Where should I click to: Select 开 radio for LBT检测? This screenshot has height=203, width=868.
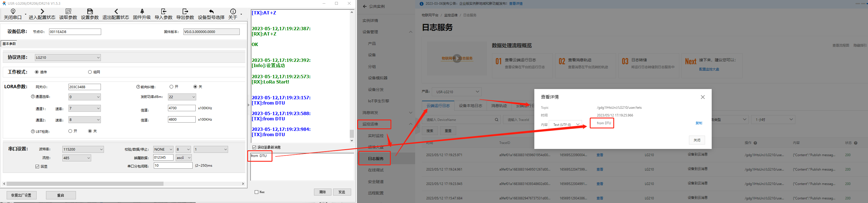click(70, 131)
